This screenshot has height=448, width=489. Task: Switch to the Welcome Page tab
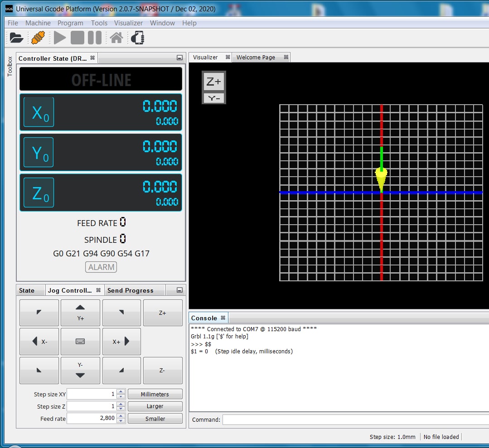click(256, 58)
